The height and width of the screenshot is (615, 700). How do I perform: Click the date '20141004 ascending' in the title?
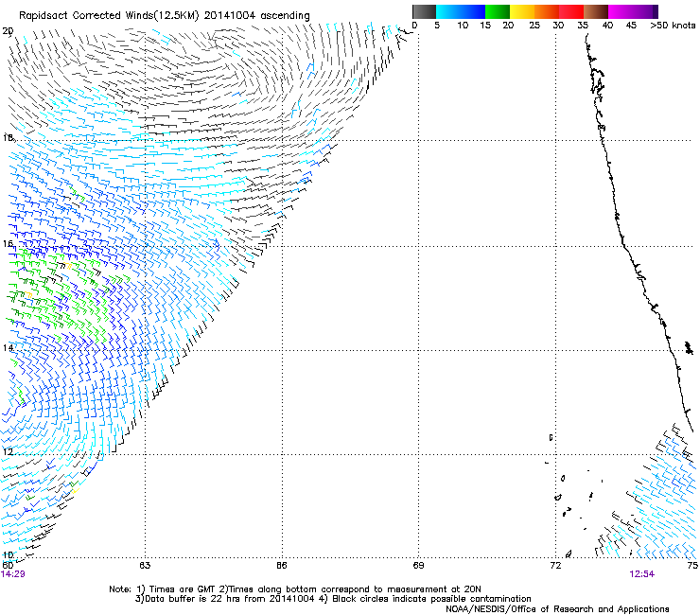256,16
